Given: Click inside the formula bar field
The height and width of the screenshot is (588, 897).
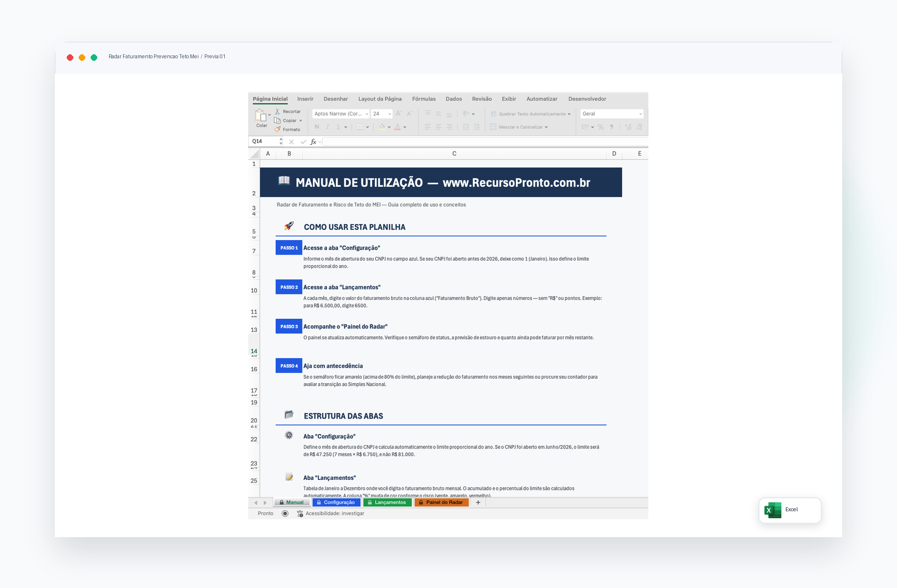Looking at the screenshot, I should [x=484, y=142].
